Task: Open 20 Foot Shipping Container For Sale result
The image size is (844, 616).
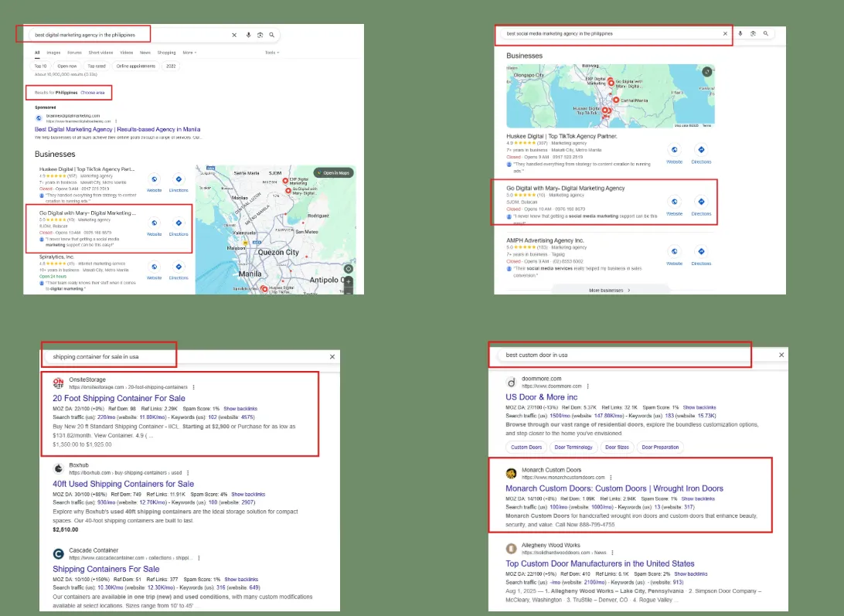Action: point(119,399)
